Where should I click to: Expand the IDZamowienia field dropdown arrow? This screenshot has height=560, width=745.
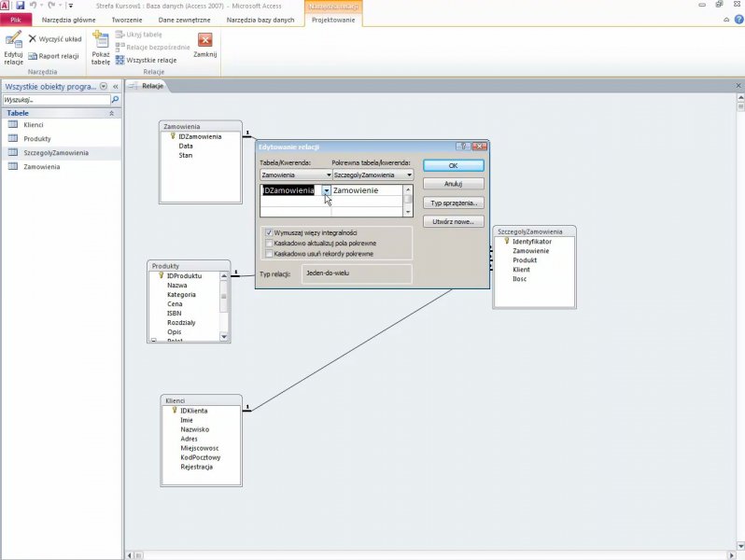click(x=327, y=190)
